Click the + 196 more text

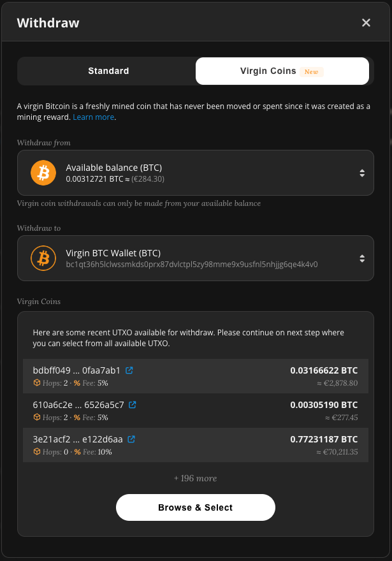pos(195,478)
